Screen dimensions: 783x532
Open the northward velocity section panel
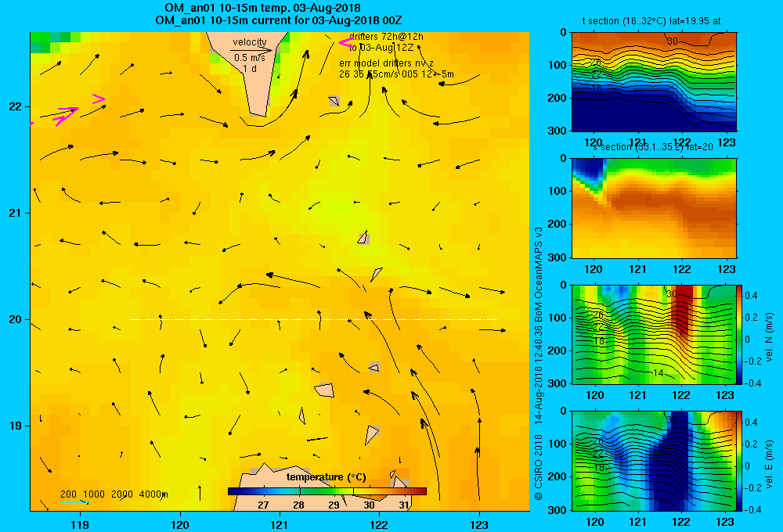click(654, 334)
